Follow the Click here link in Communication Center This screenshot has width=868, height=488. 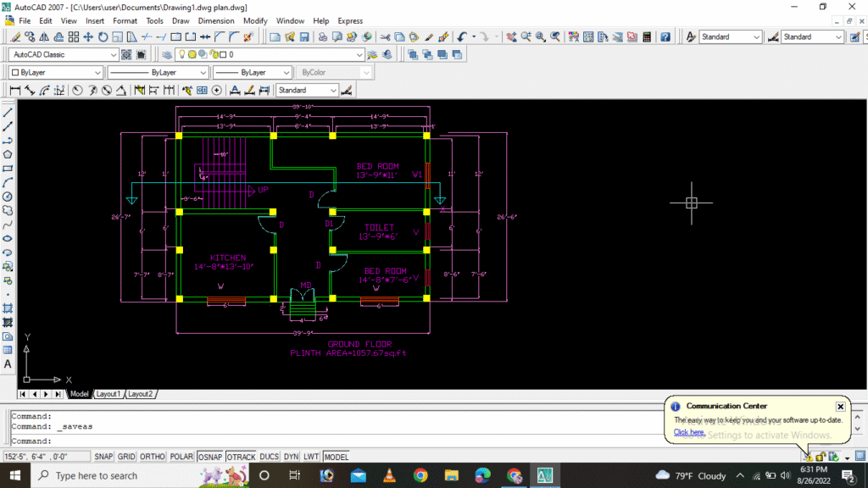(x=688, y=432)
